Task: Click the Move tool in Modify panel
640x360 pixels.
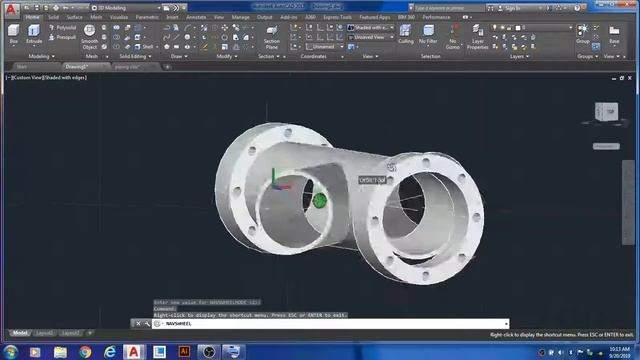Action: tap(225, 27)
